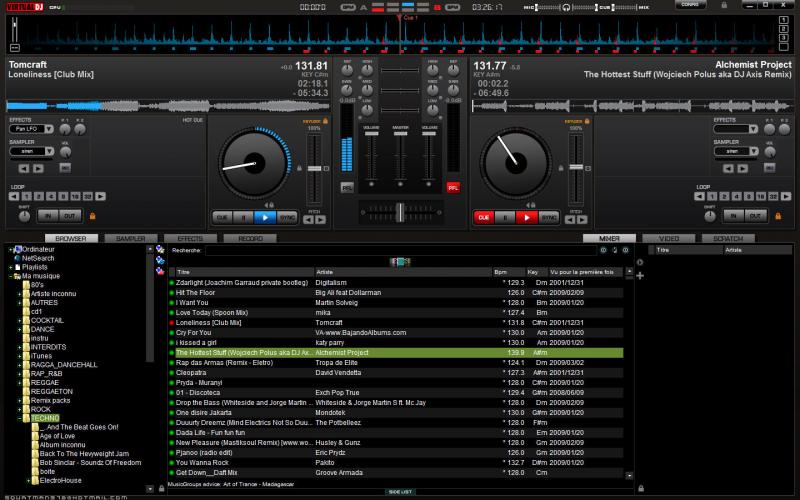The image size is (800, 500).
Task: Open the left deck Effects dropdown (Pan LFO)
Action: [x=31, y=129]
